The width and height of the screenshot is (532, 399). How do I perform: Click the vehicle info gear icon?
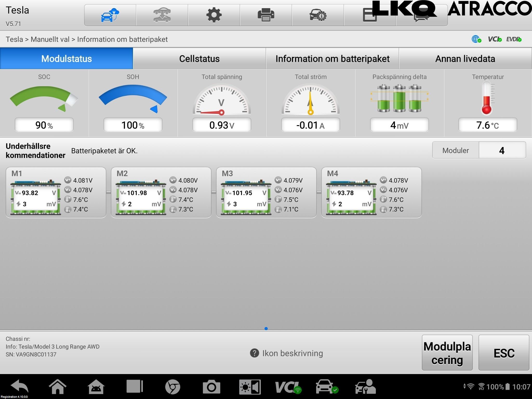coord(318,15)
